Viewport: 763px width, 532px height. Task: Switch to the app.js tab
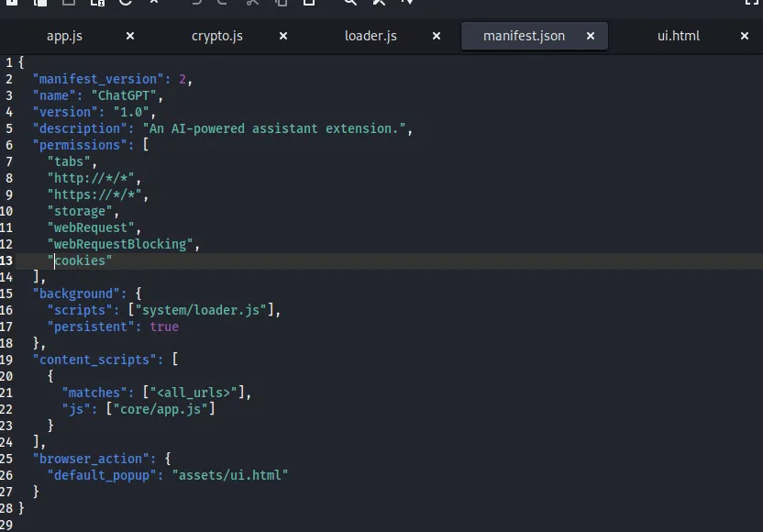(64, 36)
